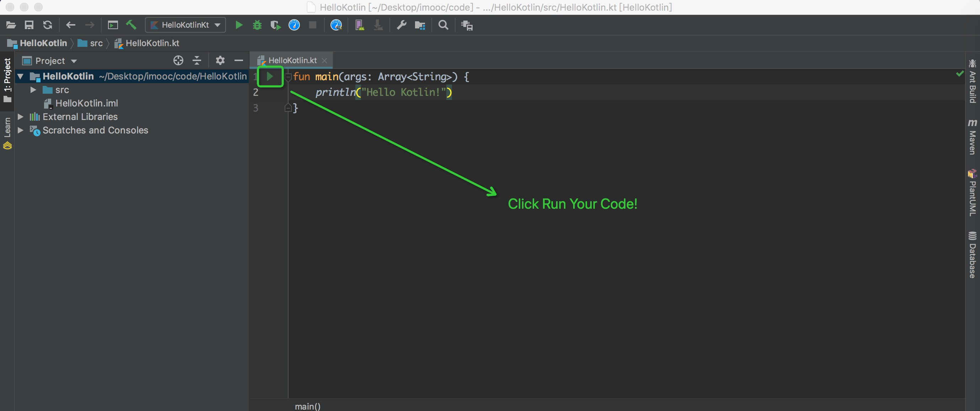Open settings with the wrench icon
980x411 pixels.
pyautogui.click(x=402, y=25)
